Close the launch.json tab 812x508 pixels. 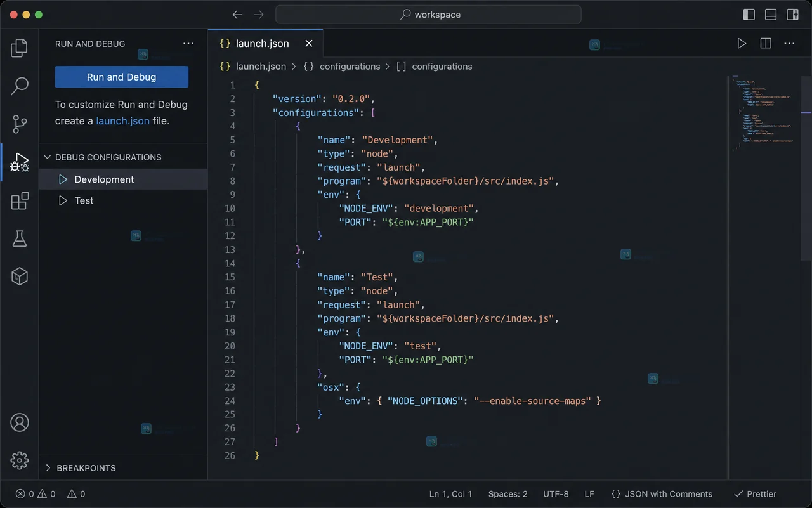[309, 43]
